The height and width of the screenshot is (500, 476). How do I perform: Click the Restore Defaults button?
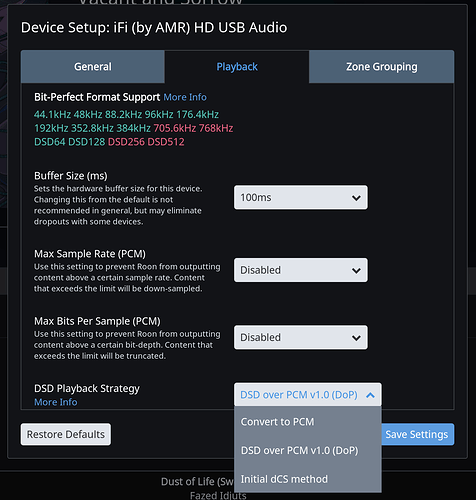pyautogui.click(x=66, y=434)
